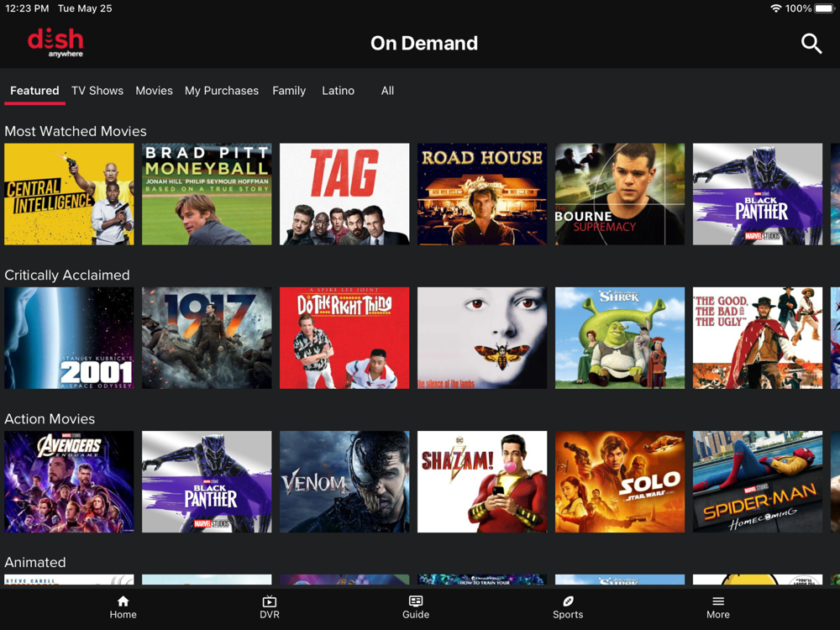840x630 pixels.
Task: Tap the Dish Anywhere logo
Action: click(x=55, y=43)
